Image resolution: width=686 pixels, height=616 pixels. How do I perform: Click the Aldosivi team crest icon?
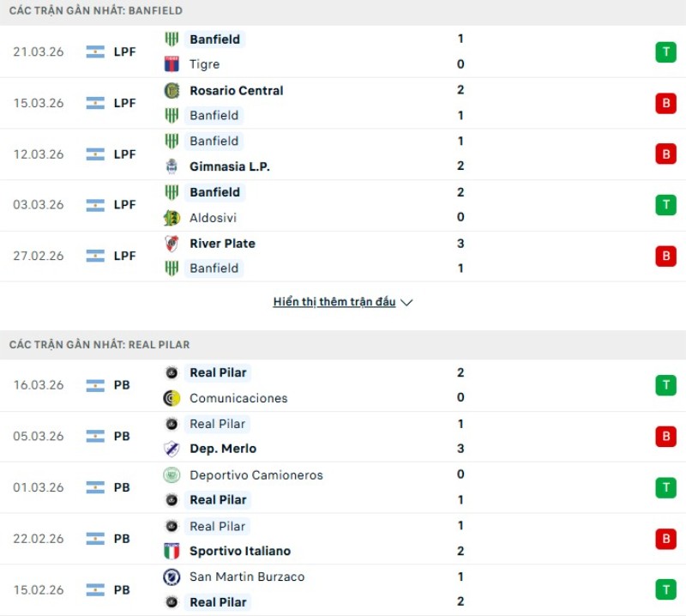click(x=171, y=218)
